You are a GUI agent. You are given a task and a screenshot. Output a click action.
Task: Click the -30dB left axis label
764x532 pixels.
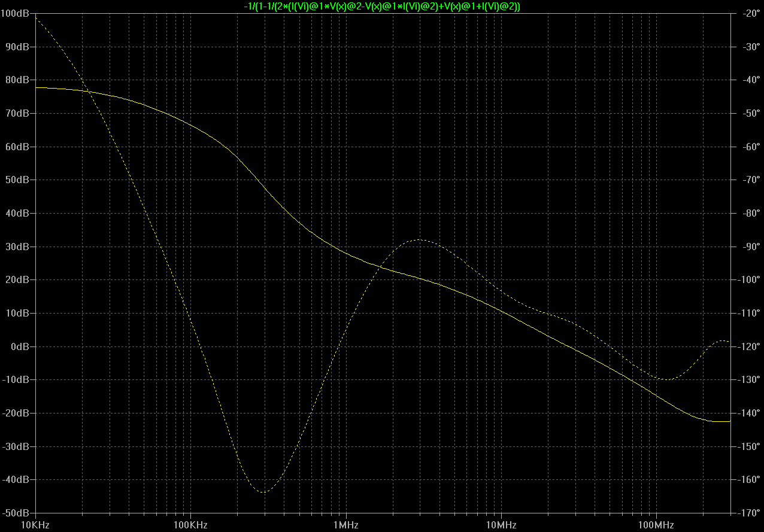[17, 446]
